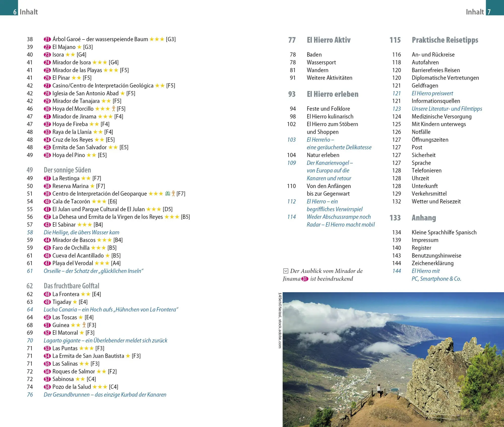Viewport: 504px width, 427px height.
Task: Click the number 53 badge beside Las Puntas
Action: click(47, 348)
